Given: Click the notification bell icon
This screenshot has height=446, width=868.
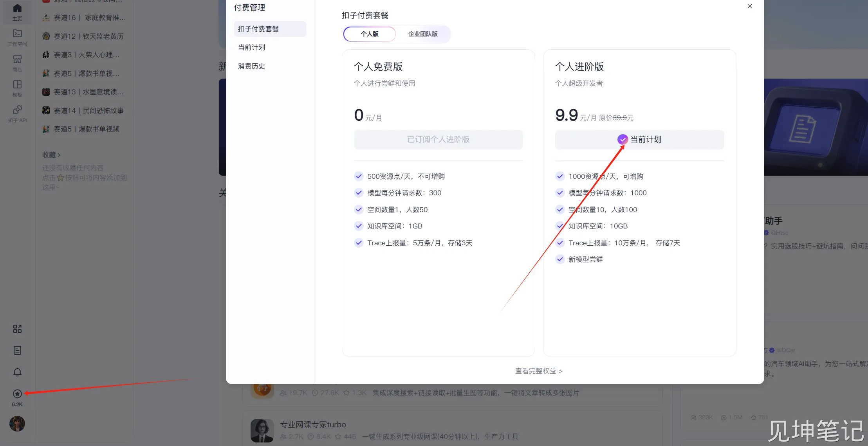Looking at the screenshot, I should click(x=17, y=372).
